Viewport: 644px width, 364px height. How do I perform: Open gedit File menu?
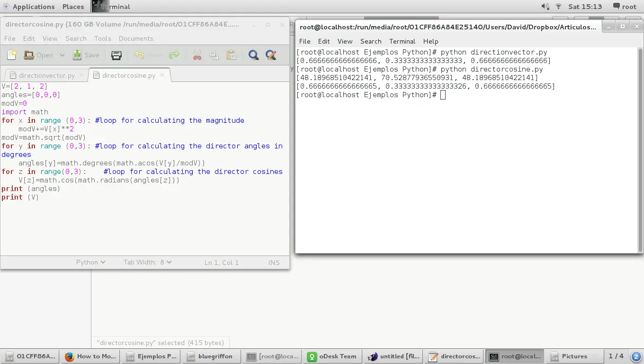point(9,38)
